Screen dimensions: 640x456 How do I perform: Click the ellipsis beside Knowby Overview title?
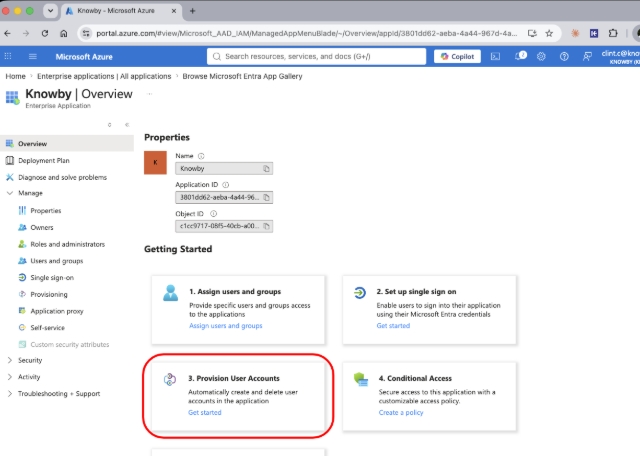click(150, 94)
